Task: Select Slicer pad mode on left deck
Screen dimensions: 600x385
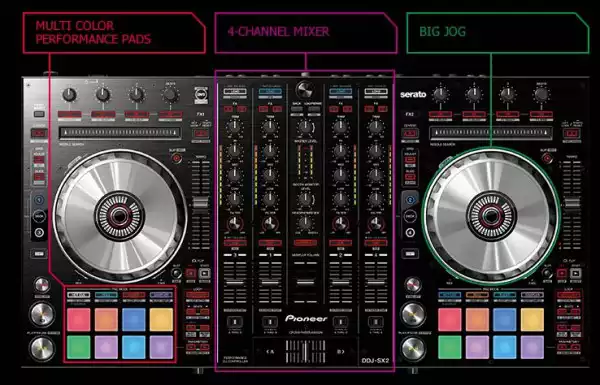Action: [x=134, y=295]
